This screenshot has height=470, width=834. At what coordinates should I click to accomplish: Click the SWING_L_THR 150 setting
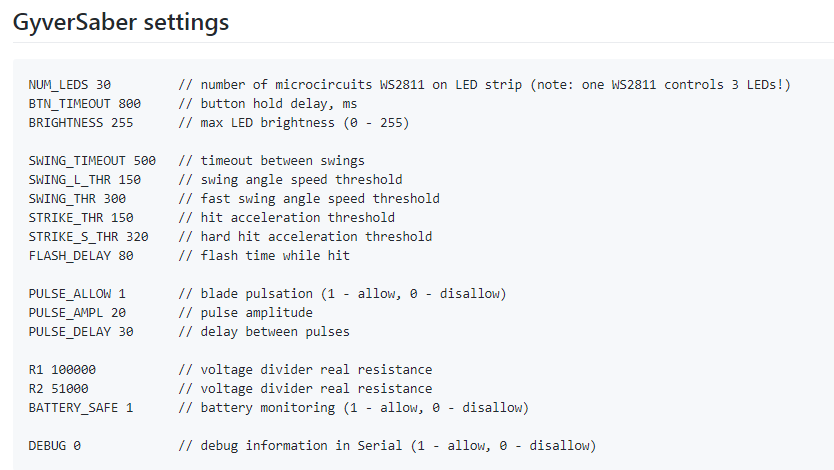pyautogui.click(x=85, y=180)
